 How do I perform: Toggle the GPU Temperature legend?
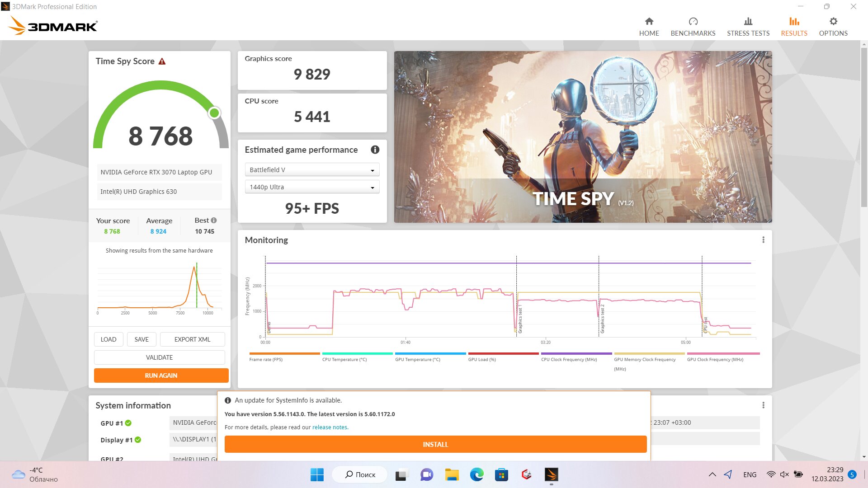(430, 357)
